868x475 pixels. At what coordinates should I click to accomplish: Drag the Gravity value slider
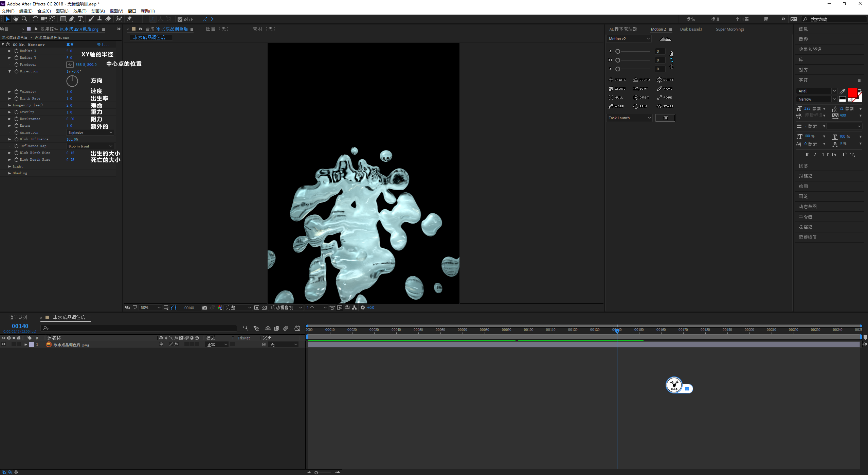(x=69, y=112)
